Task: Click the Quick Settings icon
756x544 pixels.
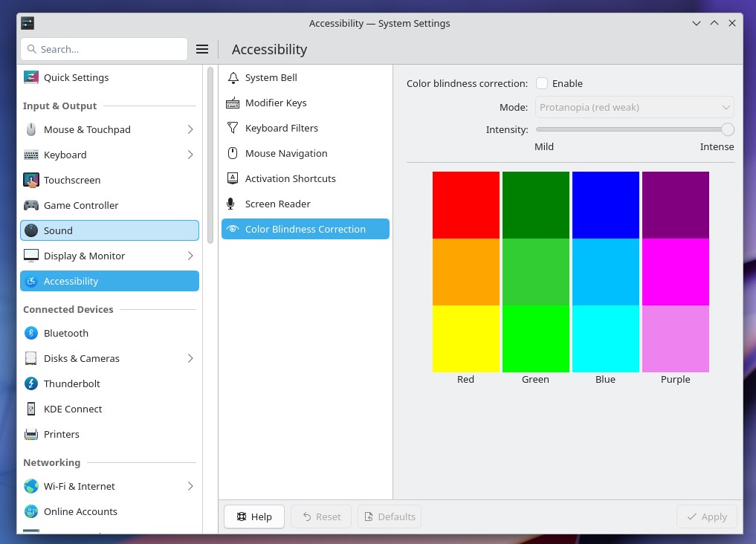Action: click(31, 77)
